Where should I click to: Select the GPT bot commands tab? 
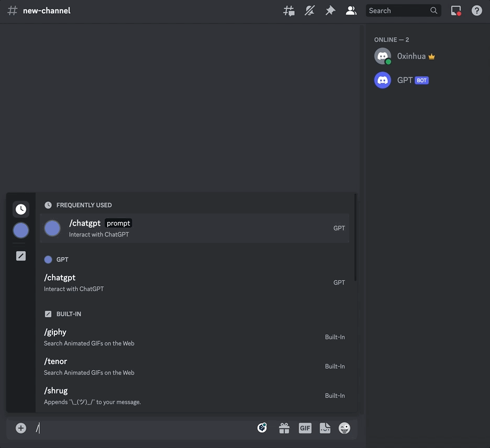(x=21, y=231)
